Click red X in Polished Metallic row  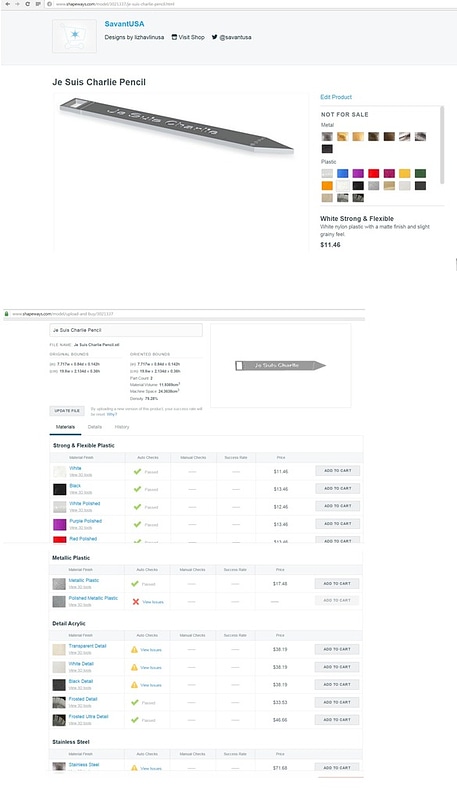[136, 602]
